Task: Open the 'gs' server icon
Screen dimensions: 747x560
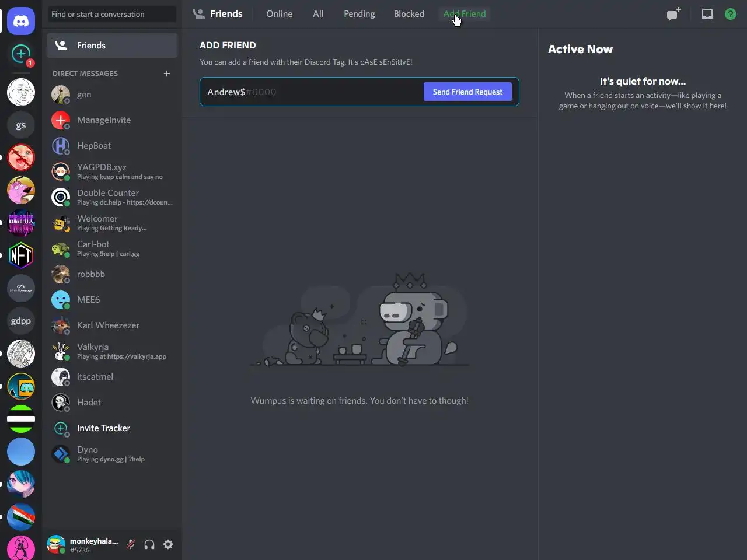Action: pos(21,125)
